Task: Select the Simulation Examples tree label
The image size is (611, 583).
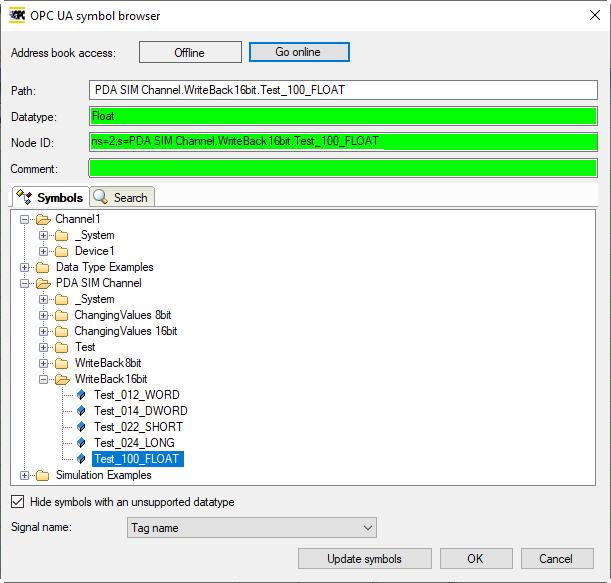Action: pos(104,475)
